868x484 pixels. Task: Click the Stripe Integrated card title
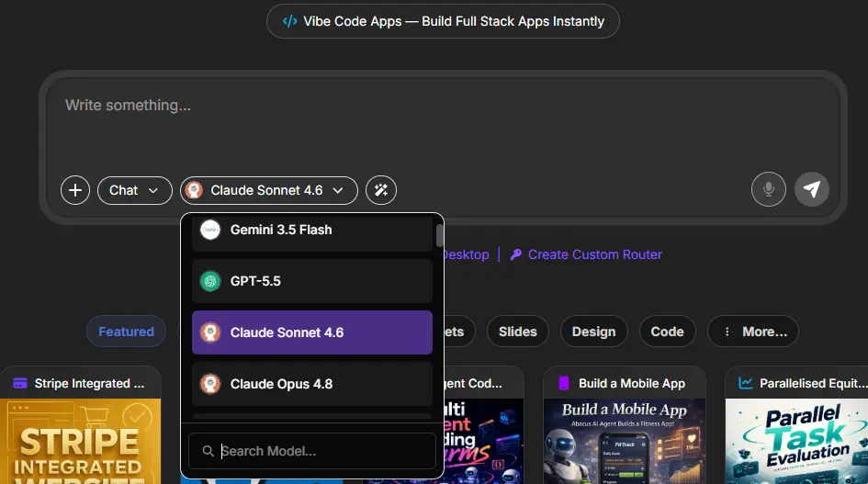[89, 383]
